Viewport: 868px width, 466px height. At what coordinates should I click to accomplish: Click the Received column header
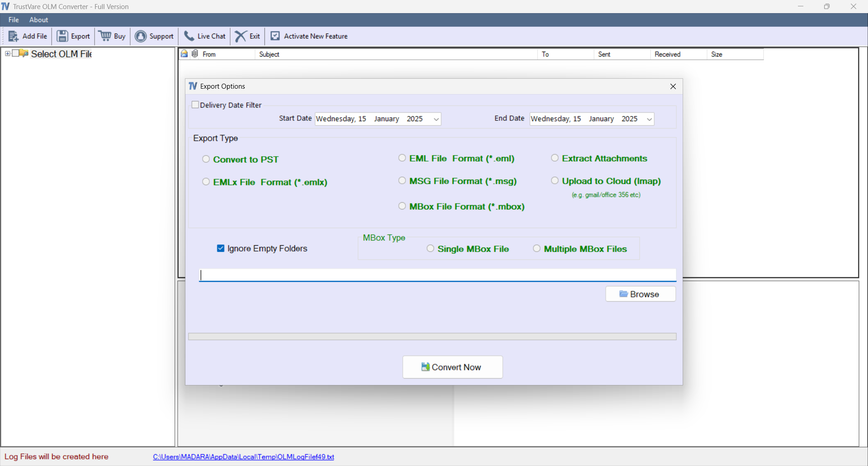point(679,54)
